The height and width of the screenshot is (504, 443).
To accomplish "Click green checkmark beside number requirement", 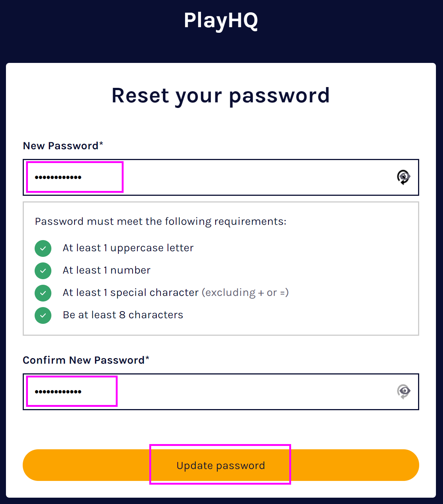I will [x=43, y=271].
